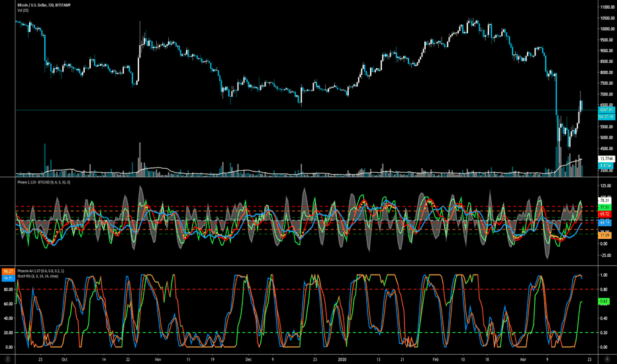Screen dimensions: 617x364
Task: Click the Feb label on time axis
Action: pyautogui.click(x=435, y=359)
